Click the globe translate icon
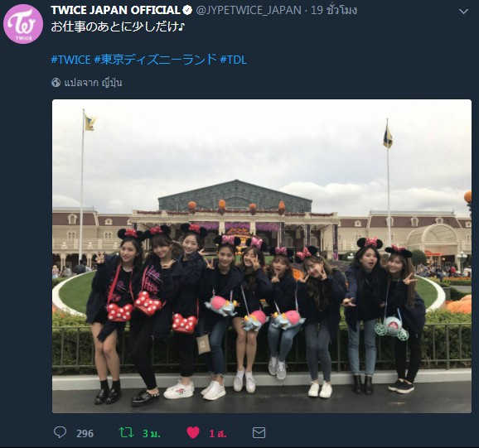This screenshot has height=448, width=479. [56, 83]
